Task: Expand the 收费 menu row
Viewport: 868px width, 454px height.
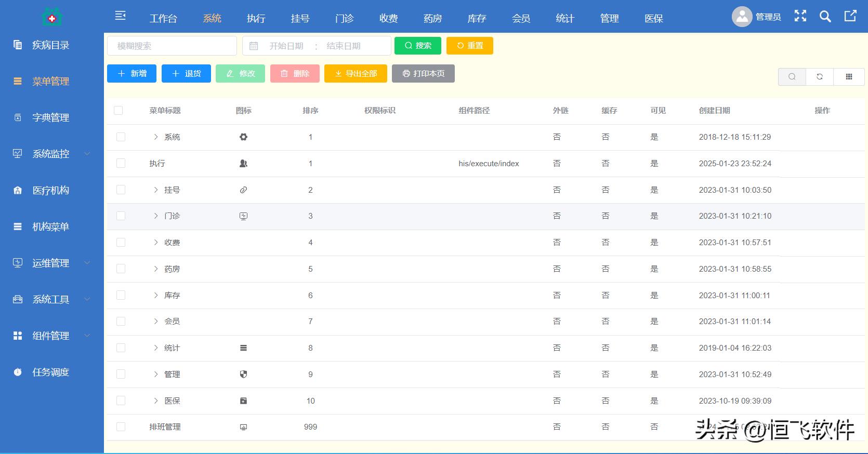Action: pyautogui.click(x=155, y=243)
